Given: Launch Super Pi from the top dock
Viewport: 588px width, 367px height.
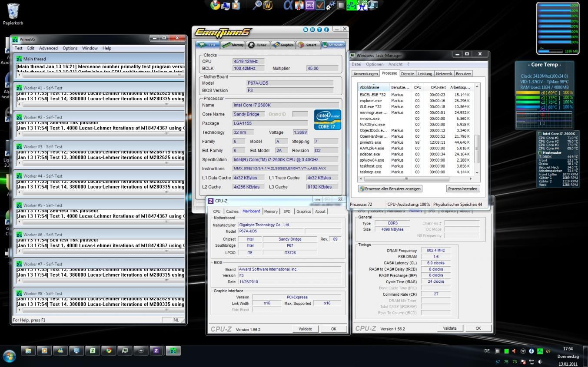Looking at the screenshot, I should click(362, 5).
